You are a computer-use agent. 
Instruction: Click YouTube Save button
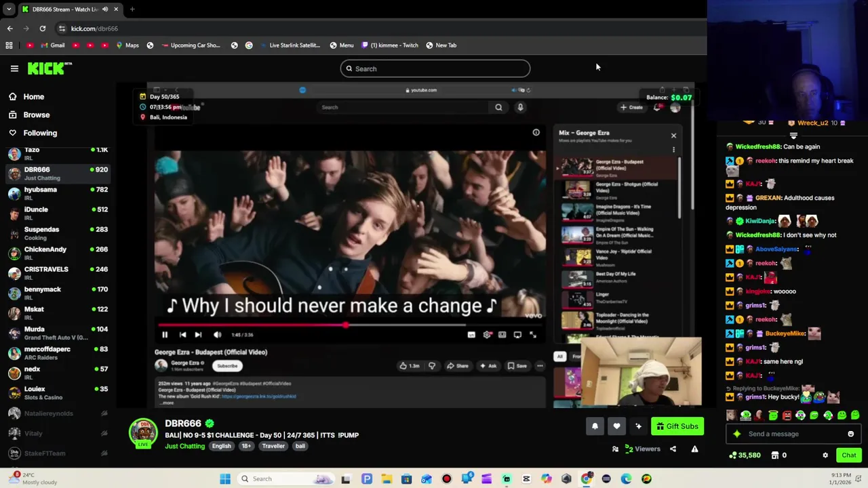517,366
